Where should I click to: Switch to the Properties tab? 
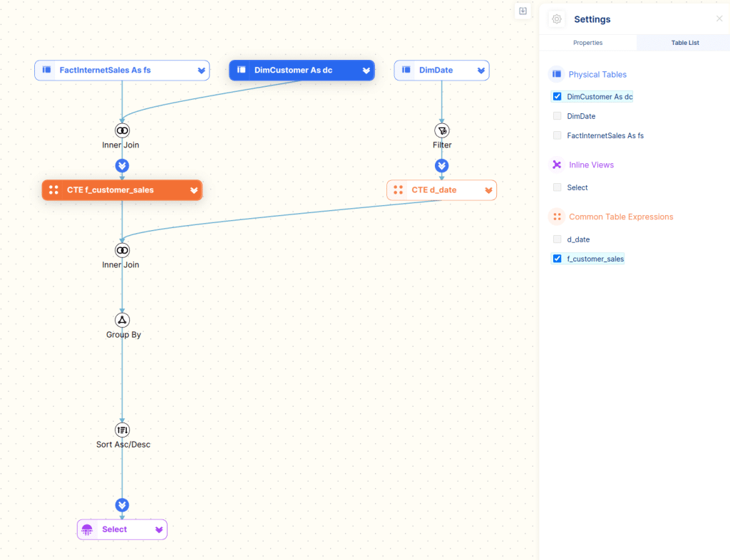pos(587,43)
